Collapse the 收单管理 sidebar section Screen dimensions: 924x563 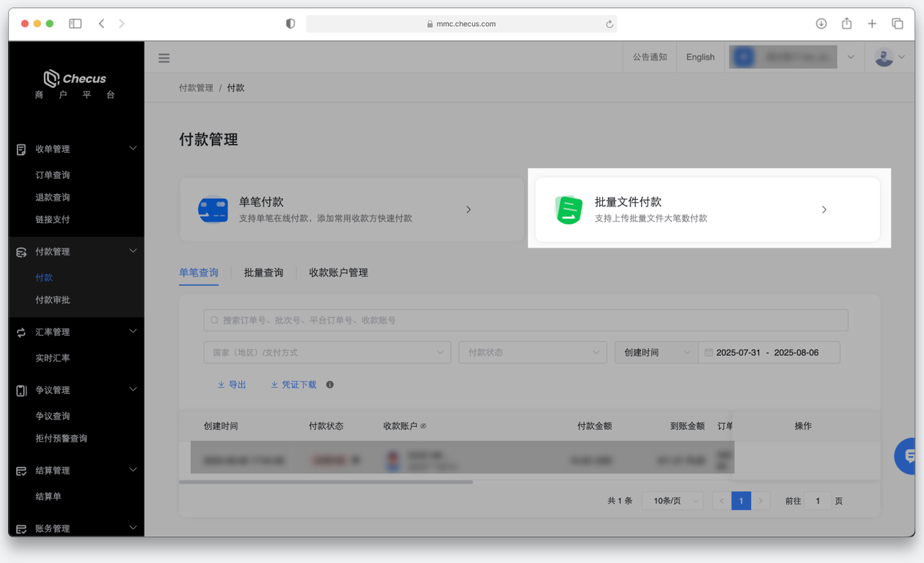pos(133,149)
